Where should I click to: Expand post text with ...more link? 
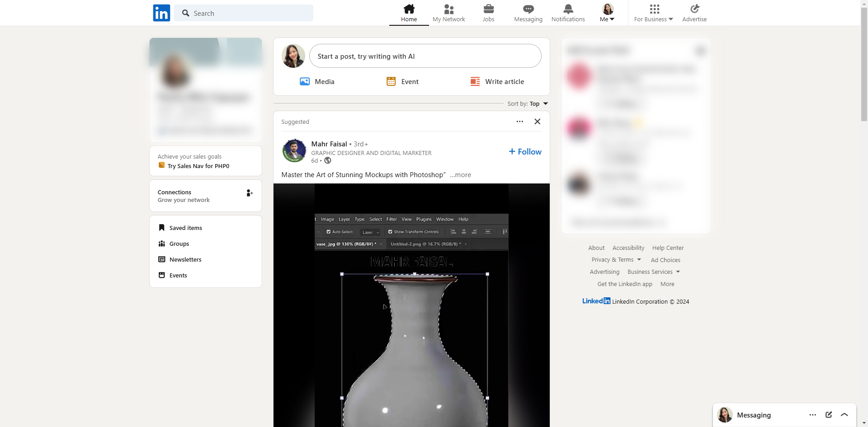460,175
